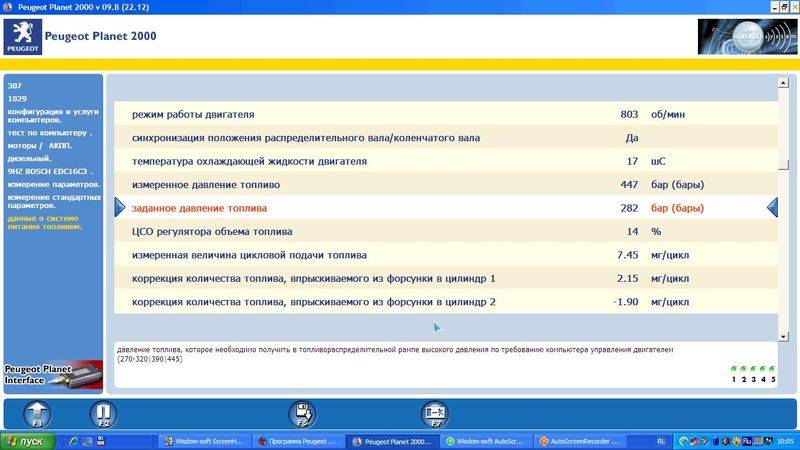Click the F7 display mode icon
Image resolution: width=800 pixels, height=450 pixels.
434,413
